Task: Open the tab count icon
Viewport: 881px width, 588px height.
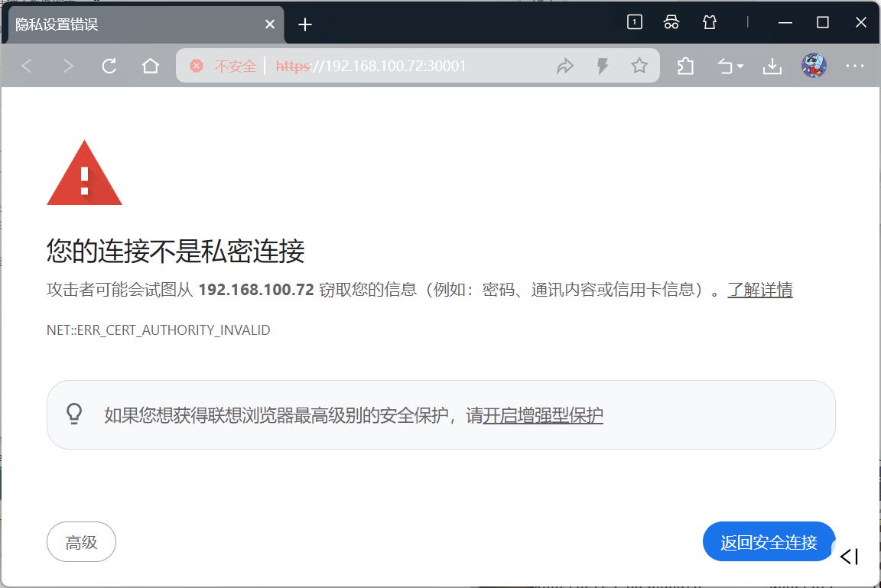Action: [634, 22]
